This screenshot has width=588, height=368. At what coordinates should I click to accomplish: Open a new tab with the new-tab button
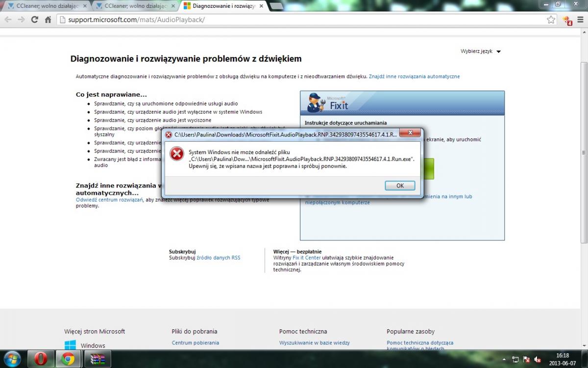point(276,6)
